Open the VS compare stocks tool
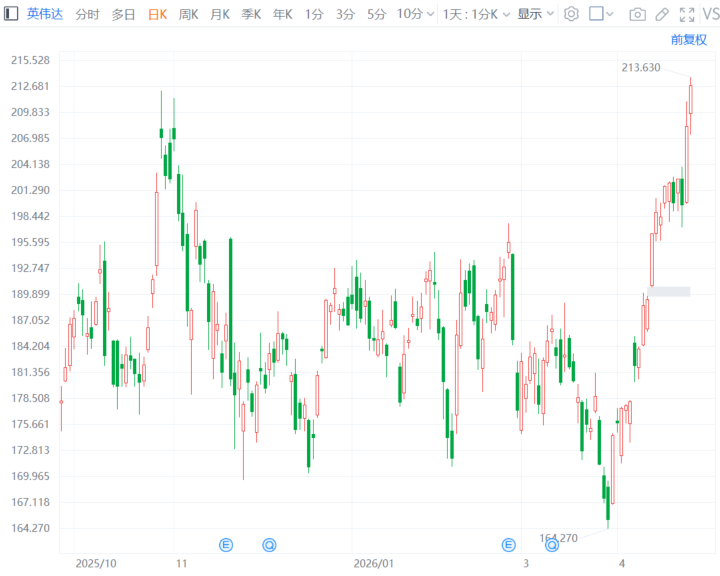The height and width of the screenshot is (576, 720). pos(709,14)
